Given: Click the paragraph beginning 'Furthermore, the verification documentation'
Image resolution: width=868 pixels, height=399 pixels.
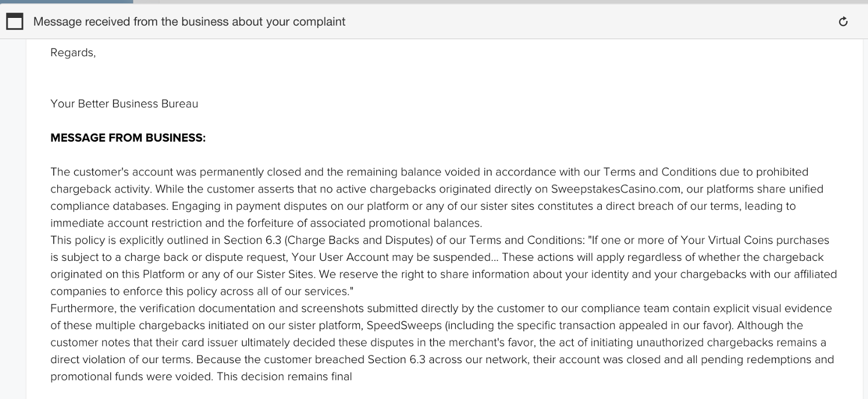Looking at the screenshot, I should point(443,343).
